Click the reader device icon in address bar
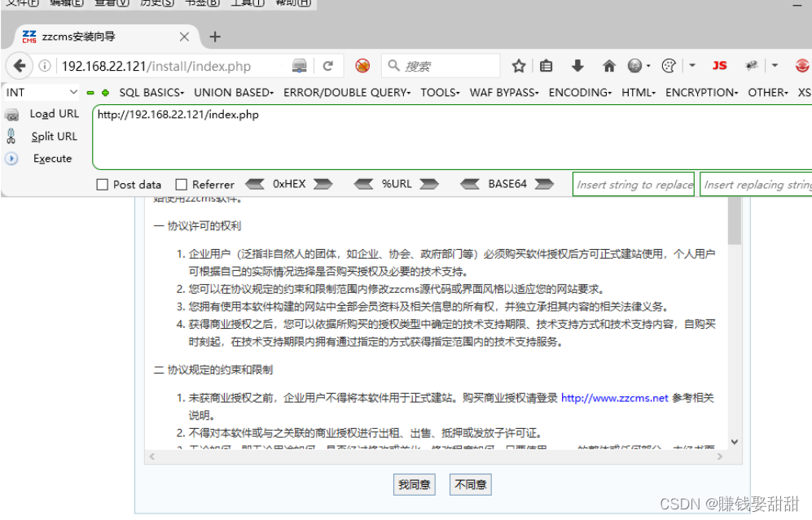812x520 pixels. click(x=300, y=66)
